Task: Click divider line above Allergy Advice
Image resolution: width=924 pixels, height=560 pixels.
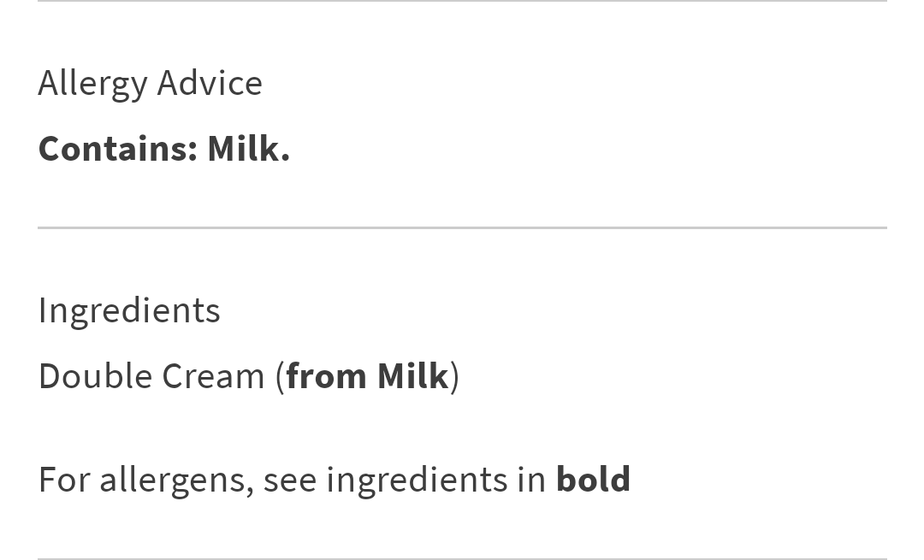Action: tap(462, 1)
